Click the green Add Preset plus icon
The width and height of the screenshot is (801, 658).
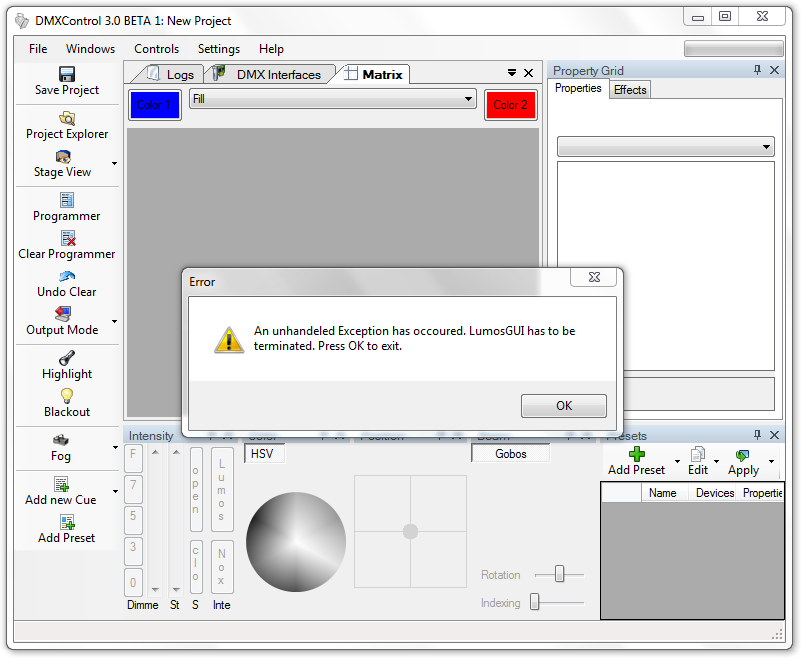pyautogui.click(x=636, y=454)
